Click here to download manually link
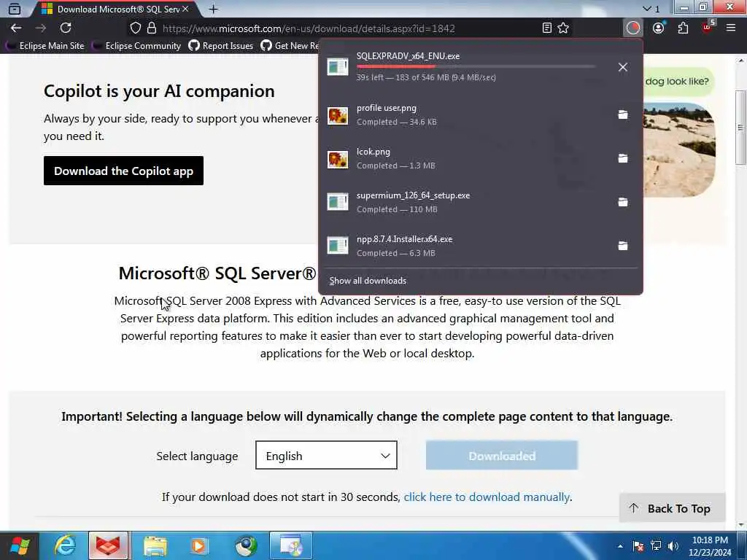The image size is (747, 560). coord(487,497)
